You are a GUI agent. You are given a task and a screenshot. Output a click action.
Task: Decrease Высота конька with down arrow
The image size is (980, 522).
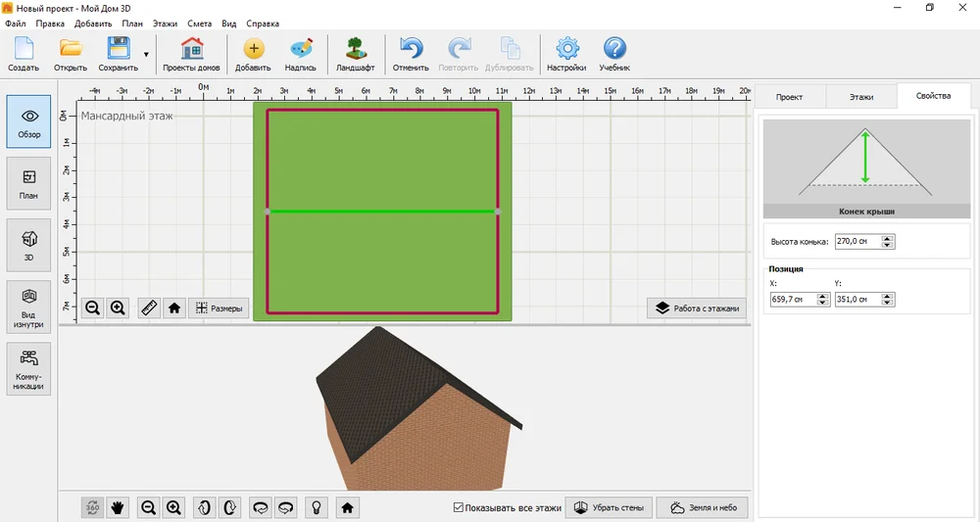tap(888, 245)
